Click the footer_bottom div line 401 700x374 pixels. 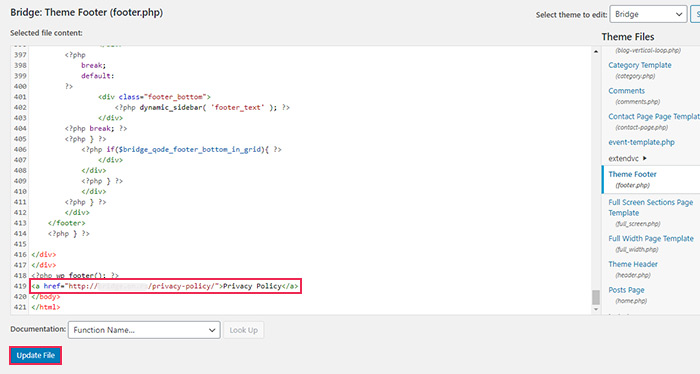[154, 97]
